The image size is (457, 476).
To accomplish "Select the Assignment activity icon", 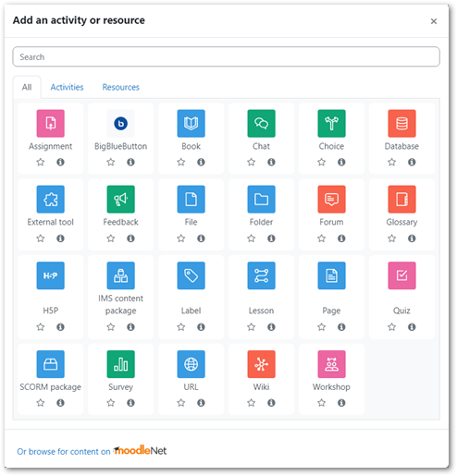I will point(50,123).
